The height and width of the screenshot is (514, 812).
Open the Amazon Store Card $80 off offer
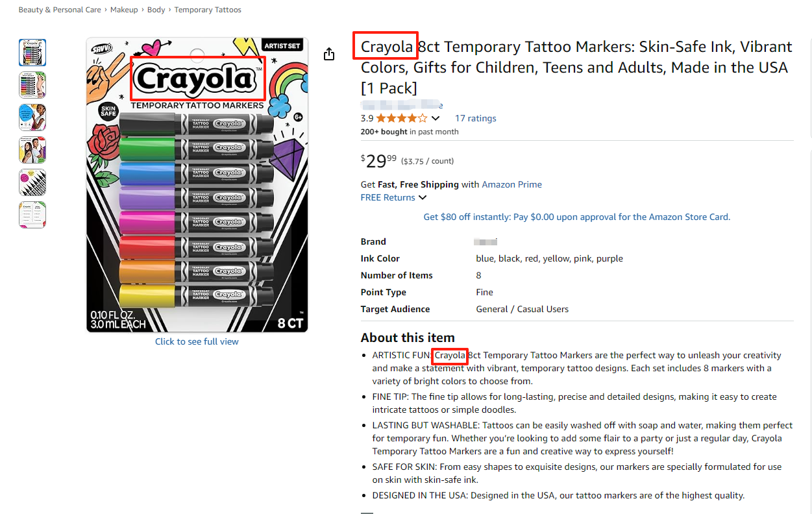[x=576, y=217]
